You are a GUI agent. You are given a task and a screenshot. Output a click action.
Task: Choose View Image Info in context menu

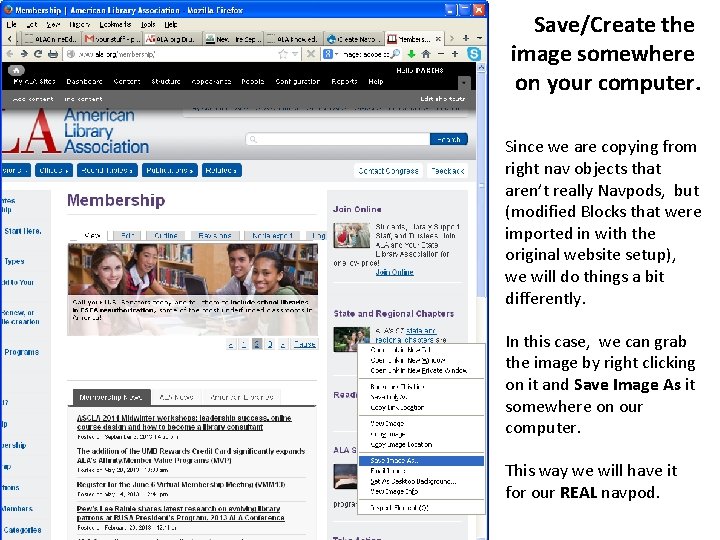[421, 492]
